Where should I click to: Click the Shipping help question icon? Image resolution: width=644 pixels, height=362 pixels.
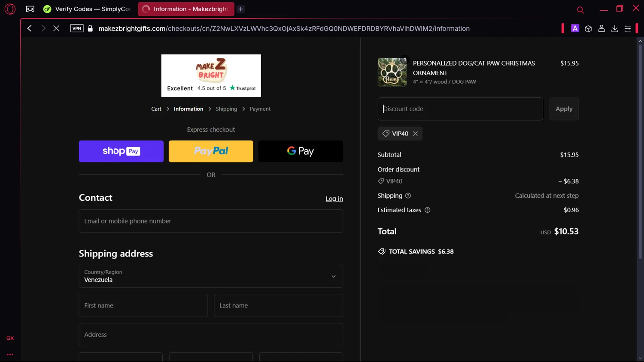click(408, 196)
